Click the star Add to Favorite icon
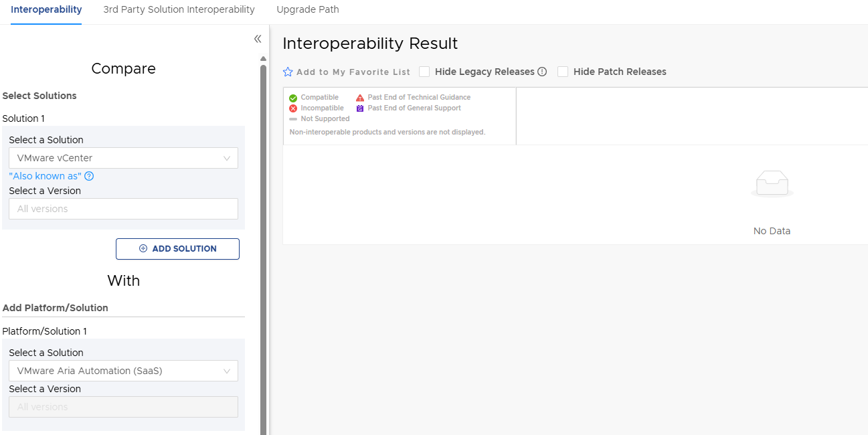 click(288, 72)
